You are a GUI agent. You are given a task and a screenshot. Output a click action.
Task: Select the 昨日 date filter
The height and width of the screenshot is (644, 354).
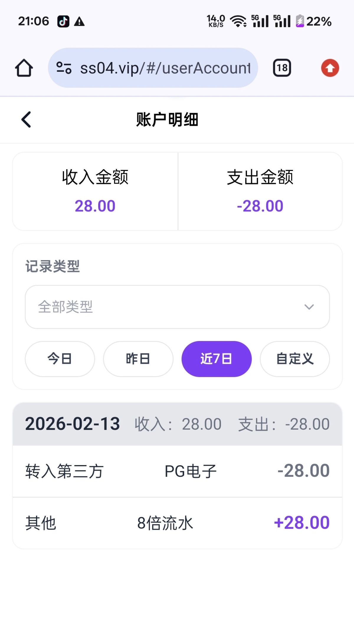(x=138, y=359)
